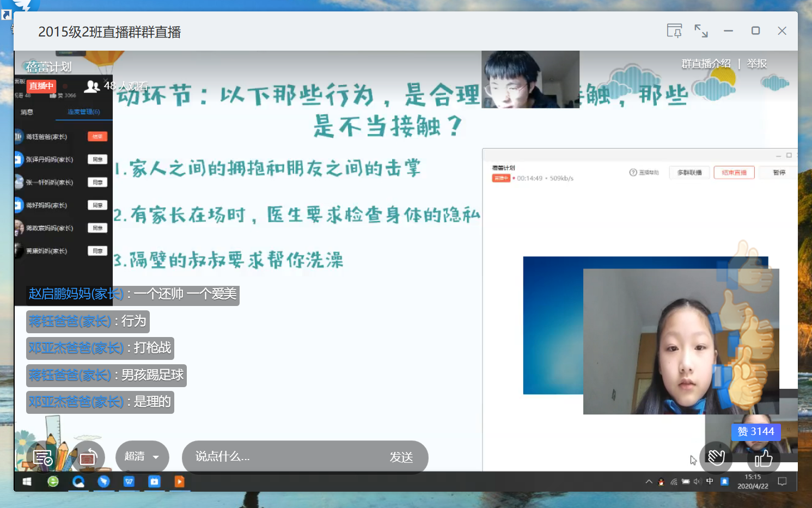Maximize the live stream window
This screenshot has width=812, height=508.
(755, 30)
